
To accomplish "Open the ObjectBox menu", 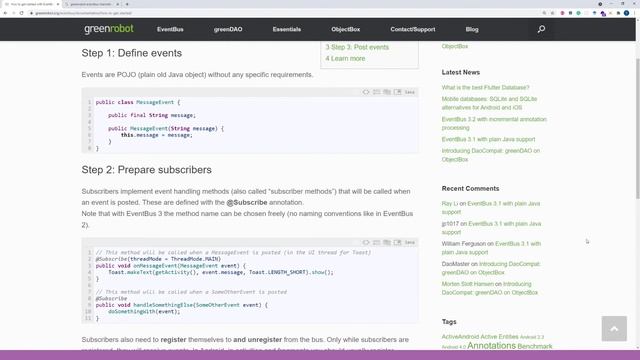I will [x=346, y=29].
